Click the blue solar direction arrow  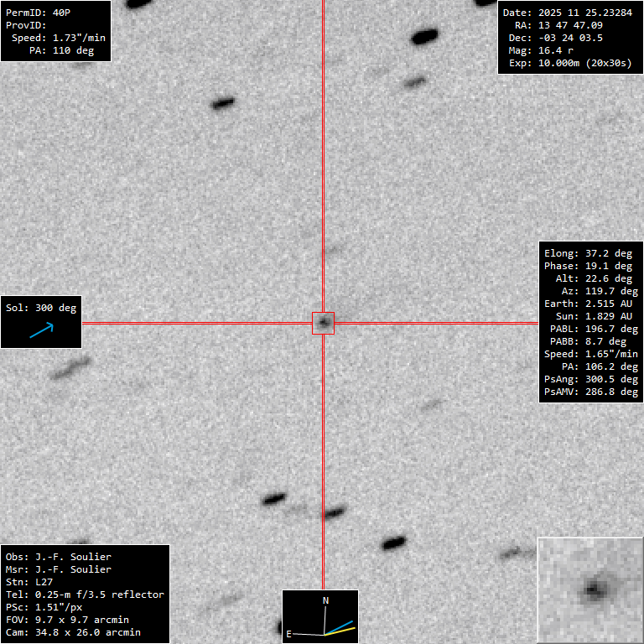point(41,330)
